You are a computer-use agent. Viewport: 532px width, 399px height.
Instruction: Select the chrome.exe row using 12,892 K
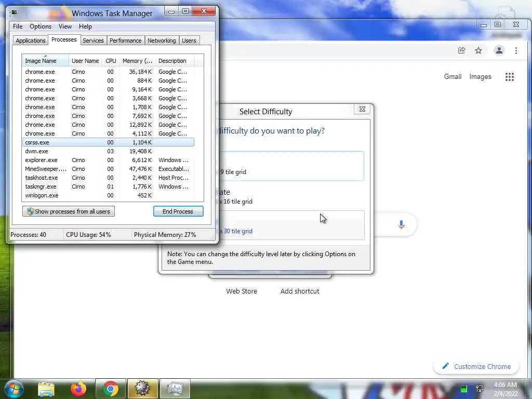pyautogui.click(x=108, y=125)
